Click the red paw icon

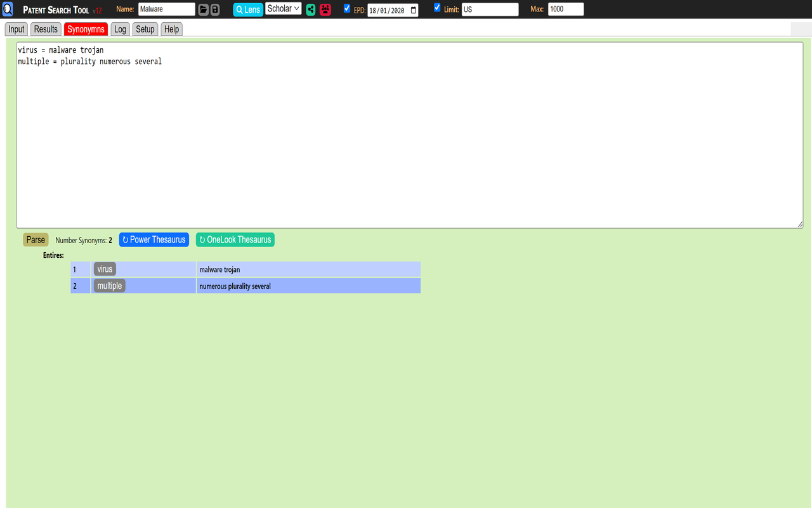tap(325, 10)
